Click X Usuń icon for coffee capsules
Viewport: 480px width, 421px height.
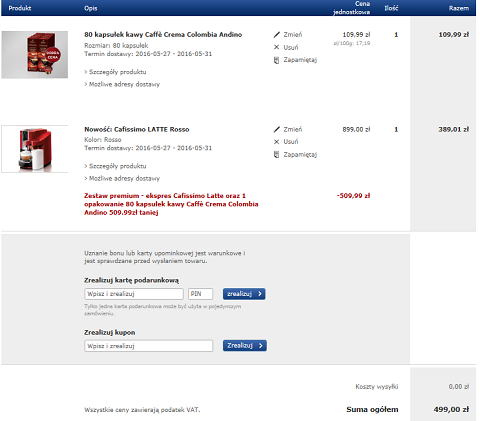(x=276, y=47)
